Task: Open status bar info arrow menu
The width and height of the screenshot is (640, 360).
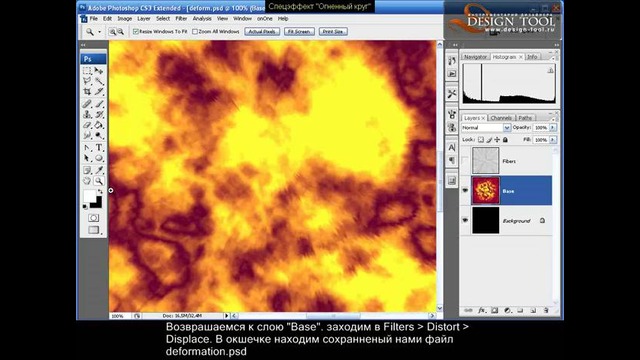Action: click(x=227, y=316)
